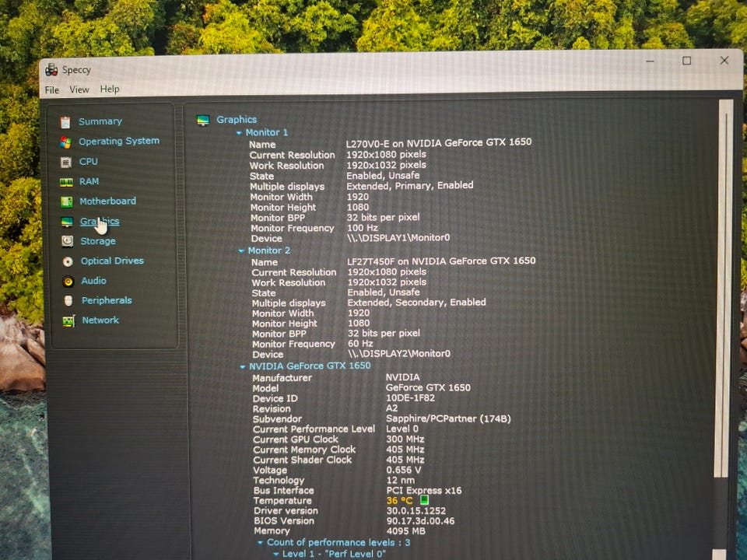
Task: Collapse the NVIDIA GeForce GTX 1650 section
Action: click(x=242, y=366)
